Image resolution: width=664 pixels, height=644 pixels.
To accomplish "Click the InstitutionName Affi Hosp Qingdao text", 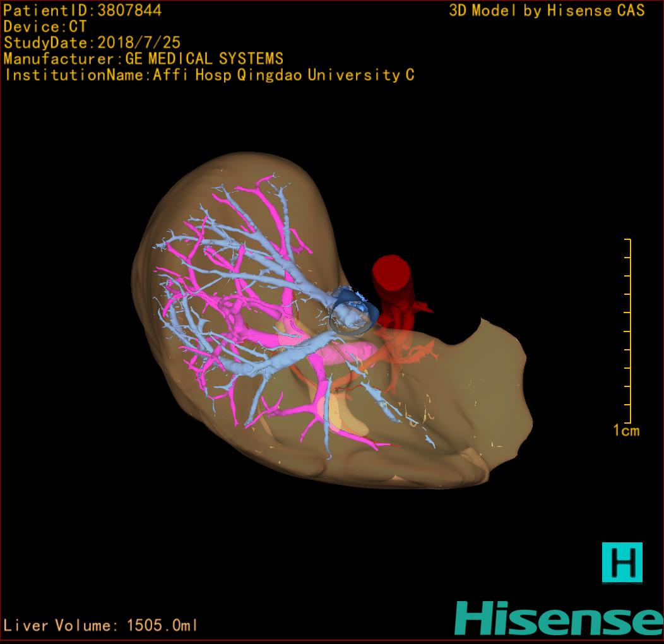I will [x=209, y=75].
